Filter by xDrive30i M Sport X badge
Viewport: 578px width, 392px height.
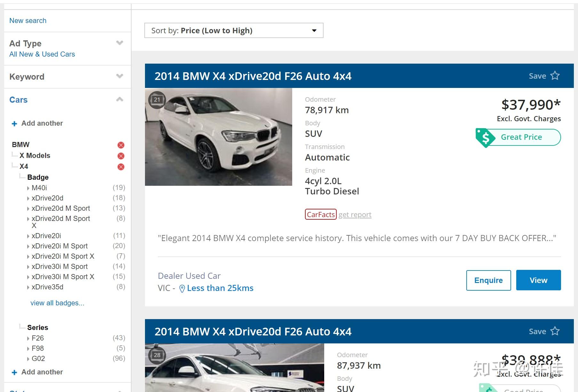pos(63,277)
